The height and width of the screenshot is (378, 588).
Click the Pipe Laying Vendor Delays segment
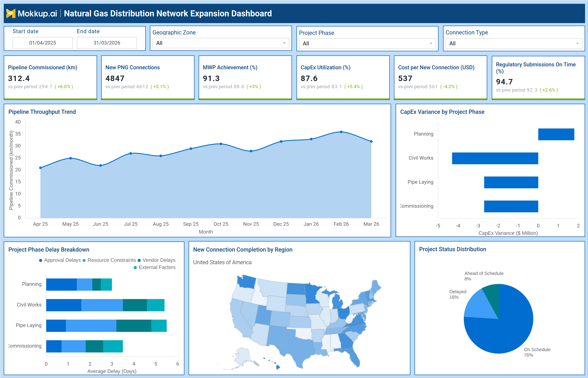[x=134, y=326]
